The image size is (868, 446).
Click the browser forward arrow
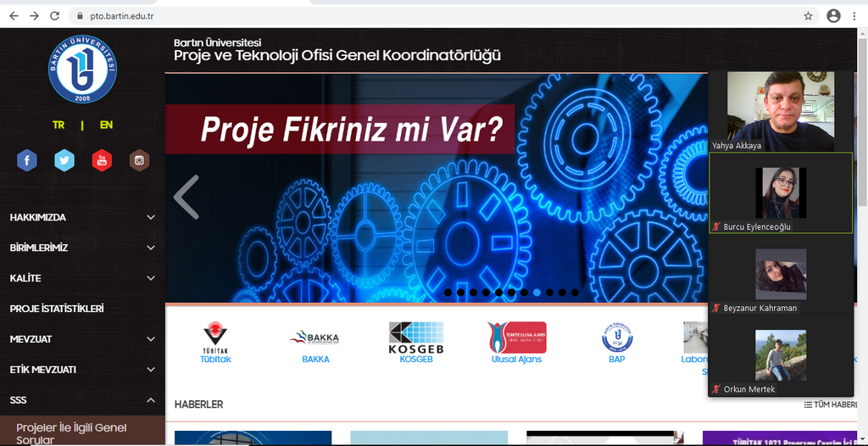point(34,16)
